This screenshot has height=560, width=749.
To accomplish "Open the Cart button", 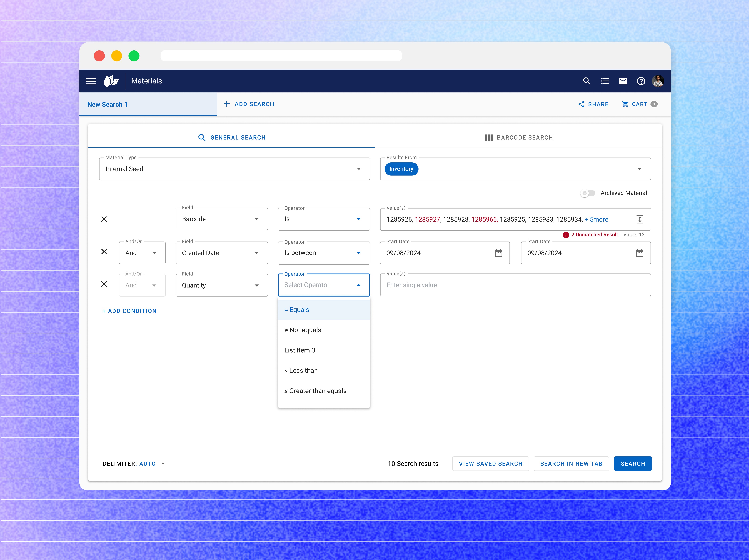I will pos(639,104).
